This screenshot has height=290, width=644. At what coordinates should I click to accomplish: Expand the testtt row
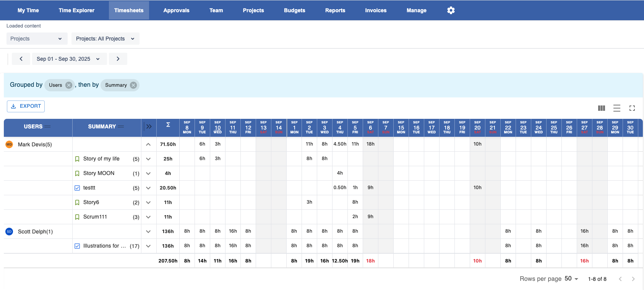(148, 188)
